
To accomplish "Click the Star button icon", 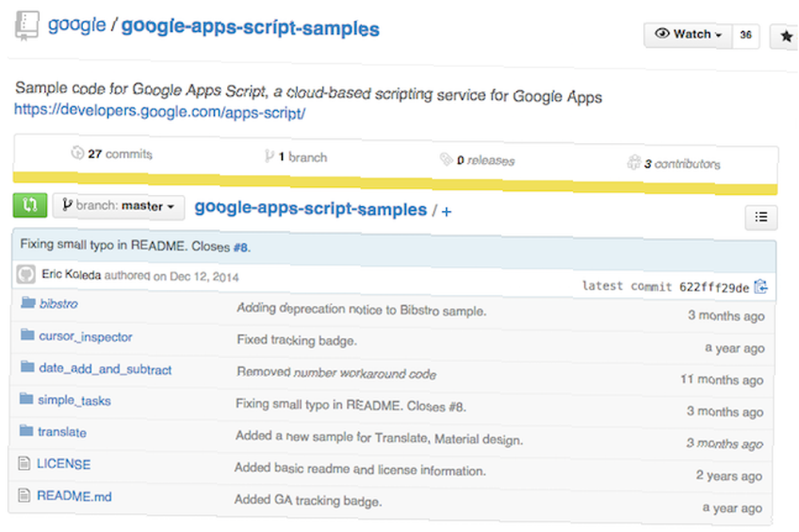I will (785, 36).
